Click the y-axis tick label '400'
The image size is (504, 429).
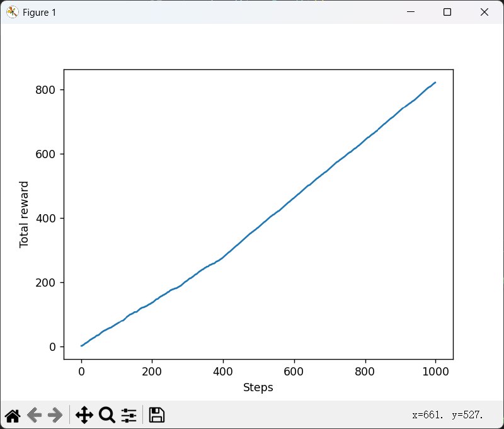45,219
